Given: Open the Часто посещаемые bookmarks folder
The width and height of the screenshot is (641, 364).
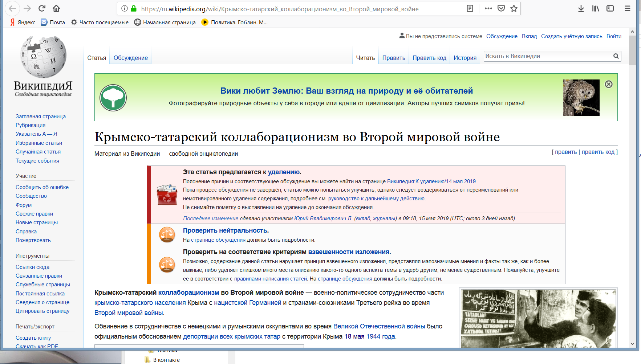Looking at the screenshot, I should [100, 22].
